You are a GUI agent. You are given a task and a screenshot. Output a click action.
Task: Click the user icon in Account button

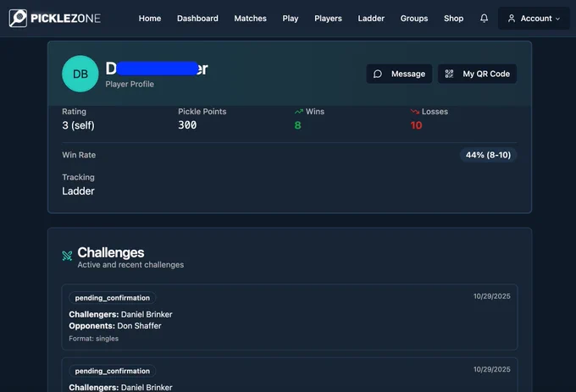coord(512,19)
